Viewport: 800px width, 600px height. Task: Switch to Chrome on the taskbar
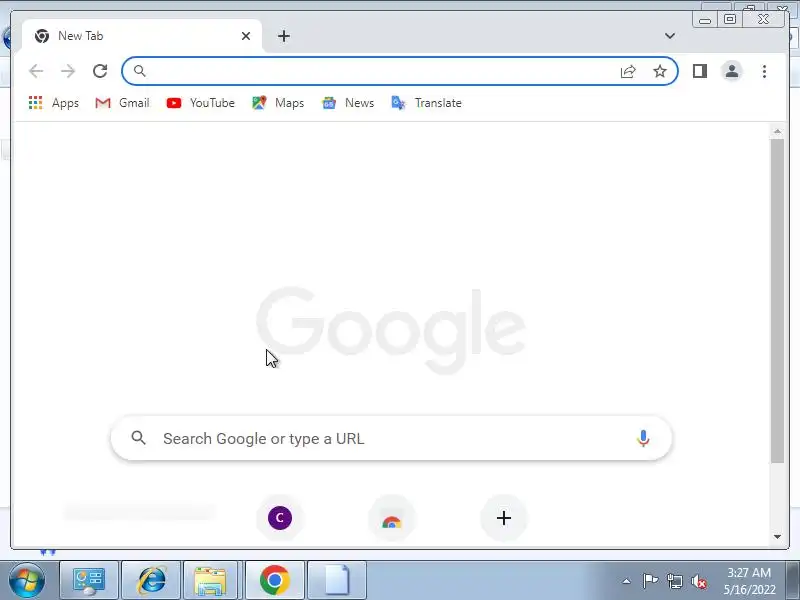[275, 581]
